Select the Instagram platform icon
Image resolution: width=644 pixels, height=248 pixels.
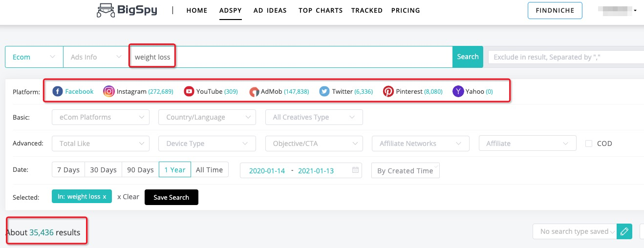(x=109, y=91)
